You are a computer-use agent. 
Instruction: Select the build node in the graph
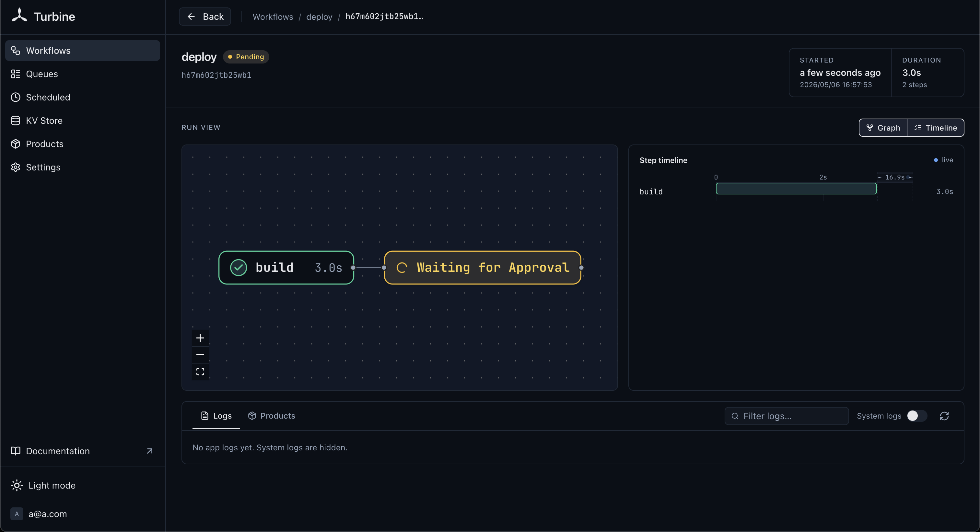(x=286, y=268)
